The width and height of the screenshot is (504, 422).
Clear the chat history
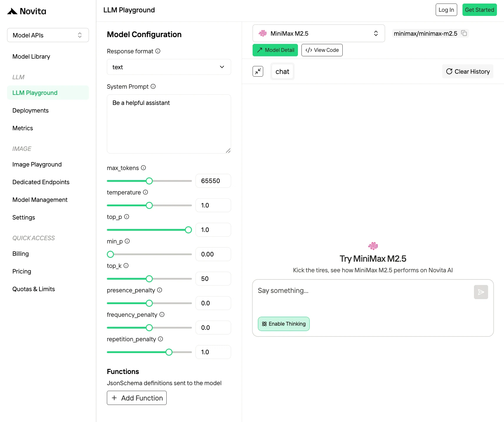point(468,71)
